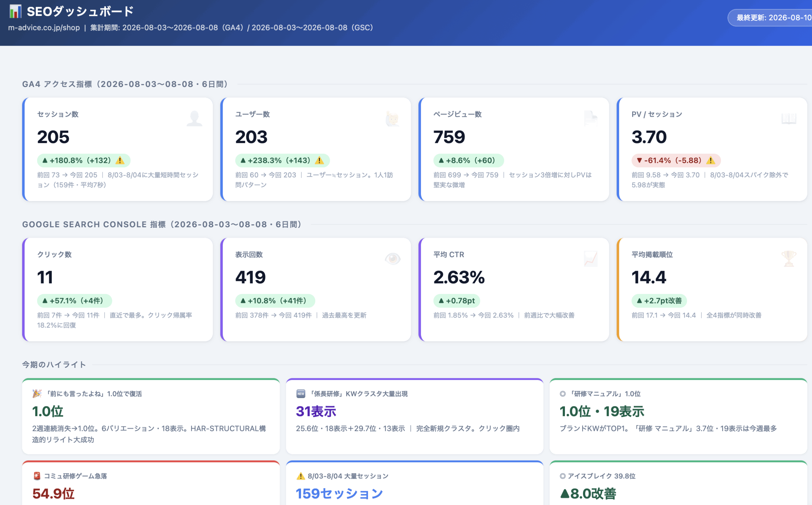Click the 759 page views value
The width and height of the screenshot is (812, 505).
[x=449, y=137]
